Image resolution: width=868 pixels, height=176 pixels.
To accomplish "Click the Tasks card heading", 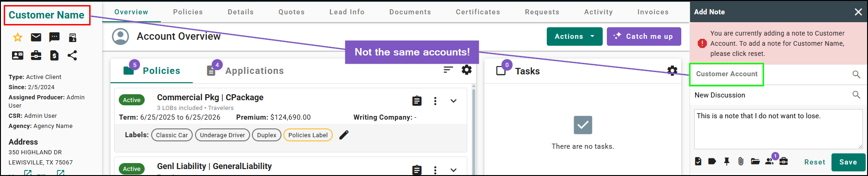I will (527, 71).
